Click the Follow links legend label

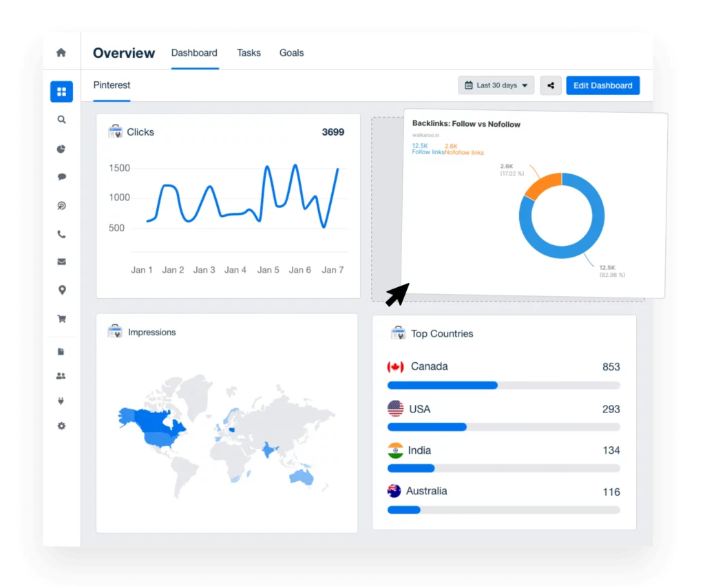428,152
